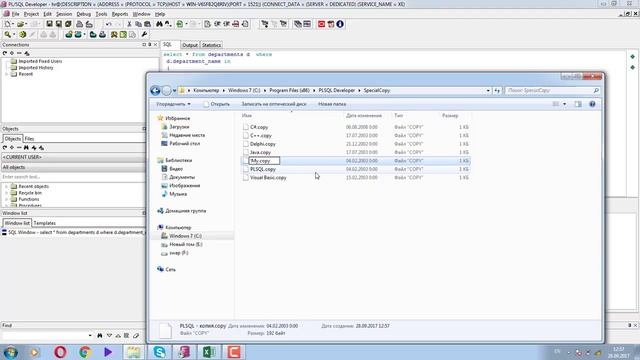Open the <CURRENT USER> dropdown in Objects panel

click(73, 157)
